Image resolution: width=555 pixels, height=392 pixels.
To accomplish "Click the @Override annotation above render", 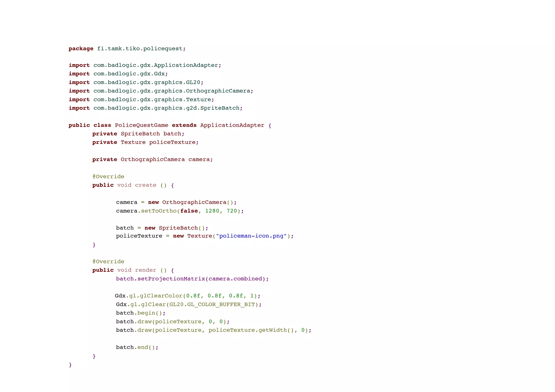I will click(x=108, y=261).
